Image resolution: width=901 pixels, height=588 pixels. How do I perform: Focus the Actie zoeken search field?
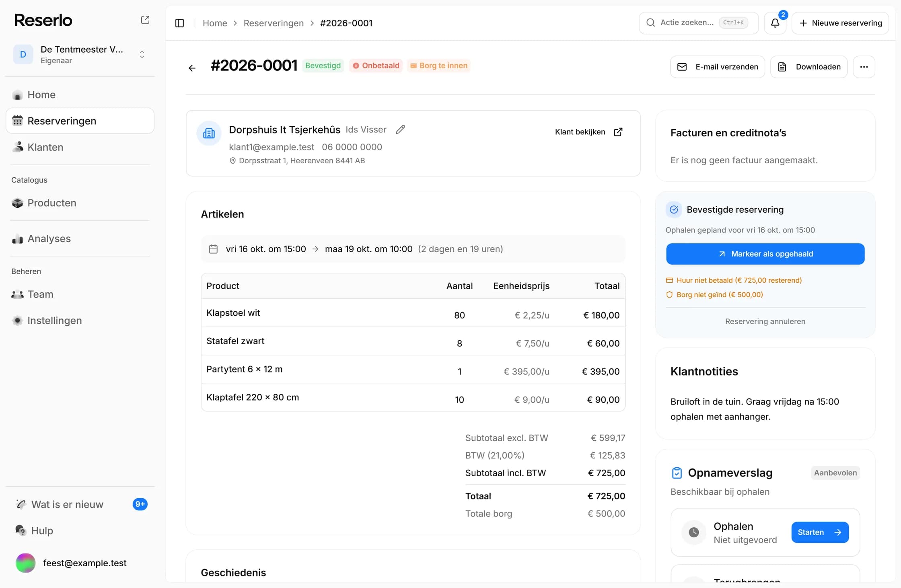[699, 23]
